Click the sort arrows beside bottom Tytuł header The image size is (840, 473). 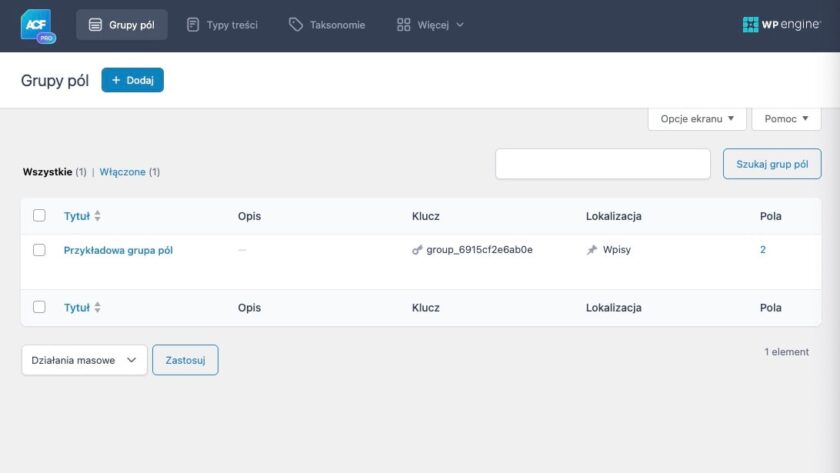[x=98, y=308]
